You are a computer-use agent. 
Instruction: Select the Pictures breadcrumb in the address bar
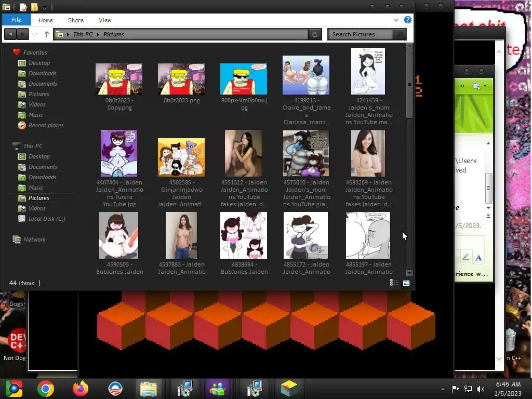tap(113, 34)
